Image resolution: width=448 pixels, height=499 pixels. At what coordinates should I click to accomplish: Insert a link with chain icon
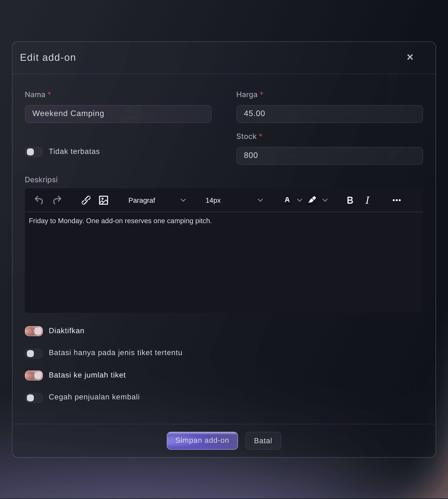pyautogui.click(x=86, y=200)
